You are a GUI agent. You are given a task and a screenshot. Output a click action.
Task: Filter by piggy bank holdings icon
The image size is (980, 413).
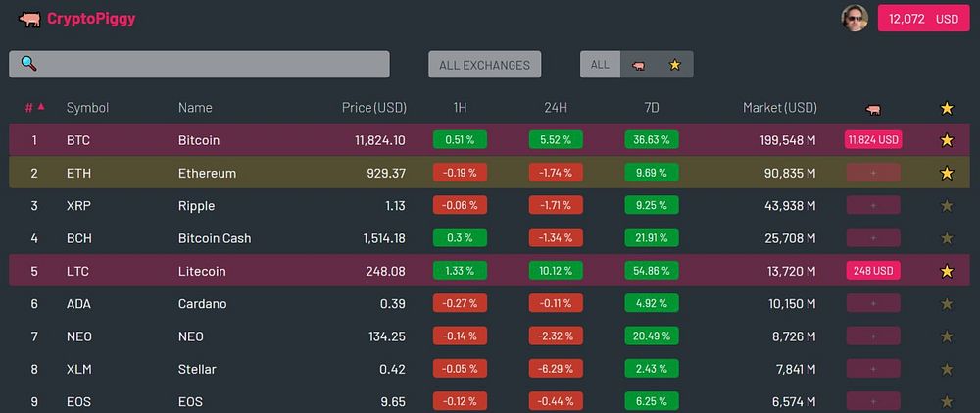pos(639,65)
